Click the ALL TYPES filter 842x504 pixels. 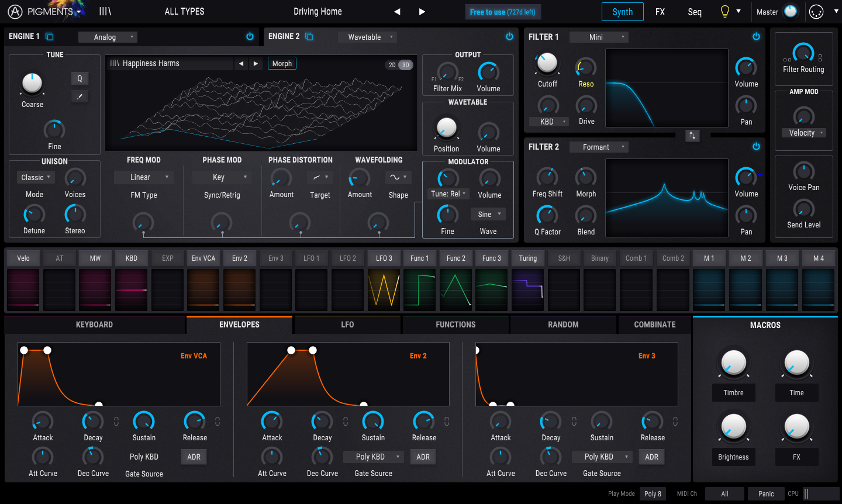point(184,11)
